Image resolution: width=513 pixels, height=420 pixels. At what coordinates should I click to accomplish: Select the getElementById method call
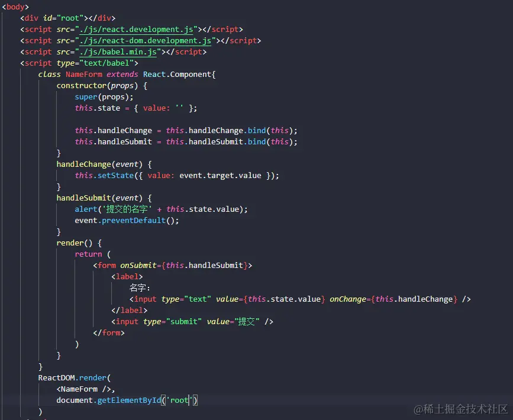[129, 400]
